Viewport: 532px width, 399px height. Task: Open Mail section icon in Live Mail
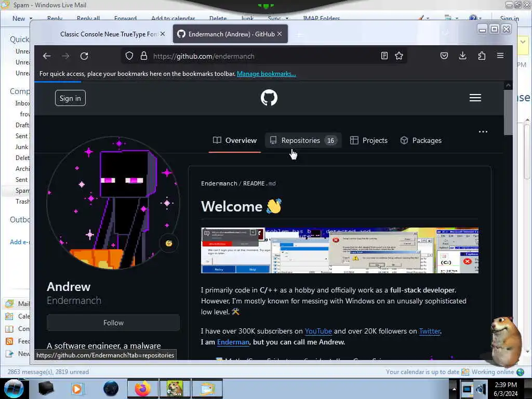click(9, 303)
